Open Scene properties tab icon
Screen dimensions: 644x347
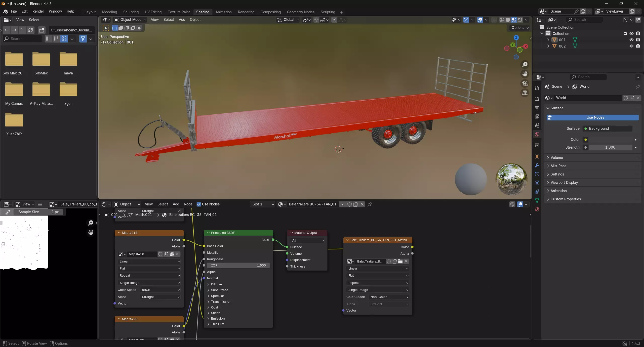point(537,125)
